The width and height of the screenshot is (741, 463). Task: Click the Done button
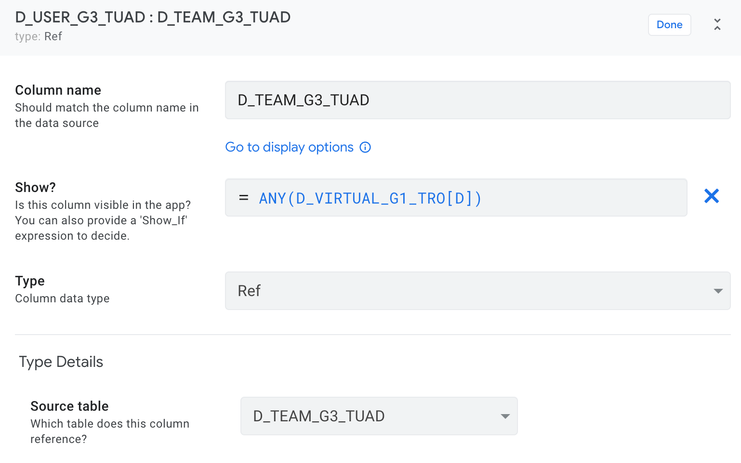pos(669,25)
